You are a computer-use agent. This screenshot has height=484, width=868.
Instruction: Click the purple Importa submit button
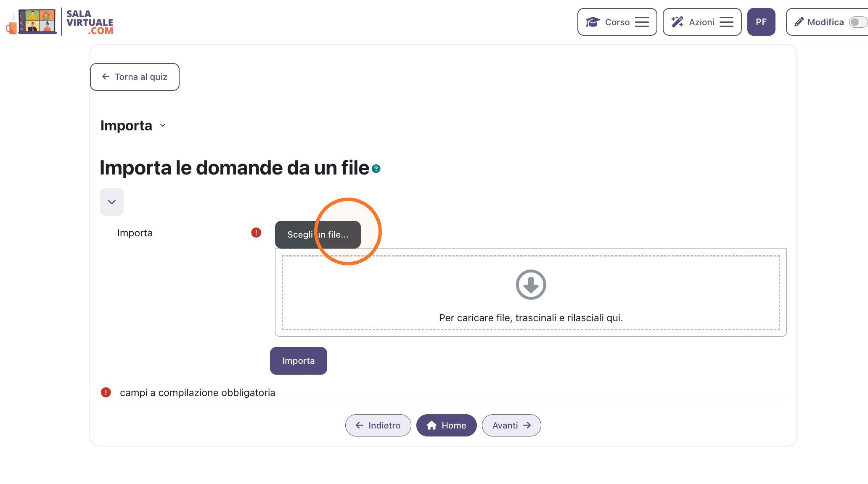(x=299, y=361)
